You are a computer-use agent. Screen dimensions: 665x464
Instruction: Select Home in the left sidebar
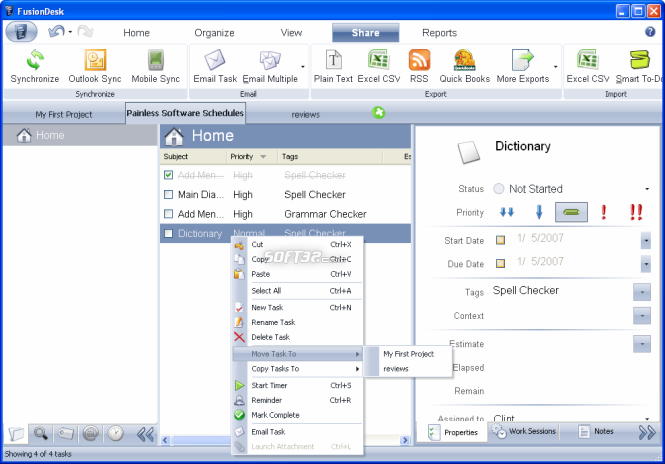[x=81, y=135]
